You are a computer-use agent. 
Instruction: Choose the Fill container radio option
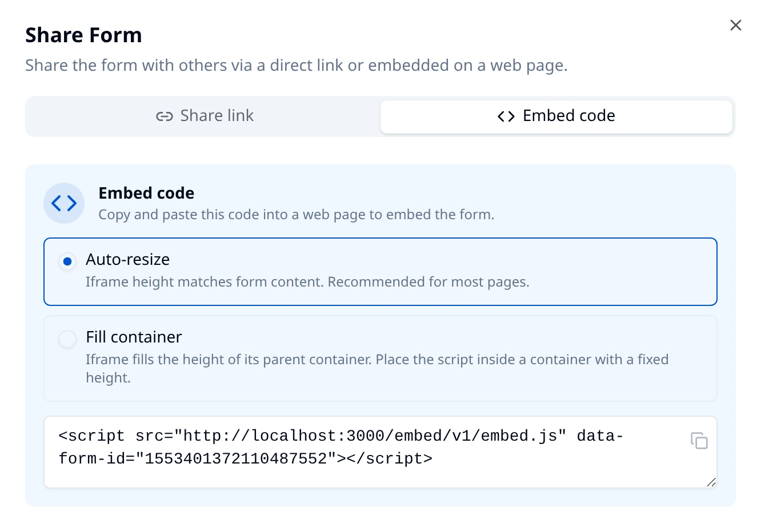click(x=67, y=339)
